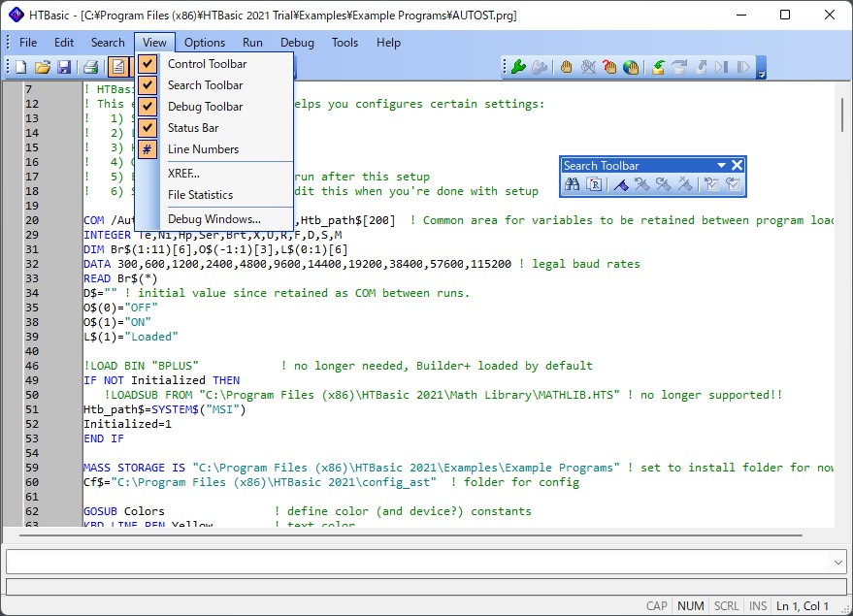
Task: Click previous bookmark flag icon
Action: (641, 184)
